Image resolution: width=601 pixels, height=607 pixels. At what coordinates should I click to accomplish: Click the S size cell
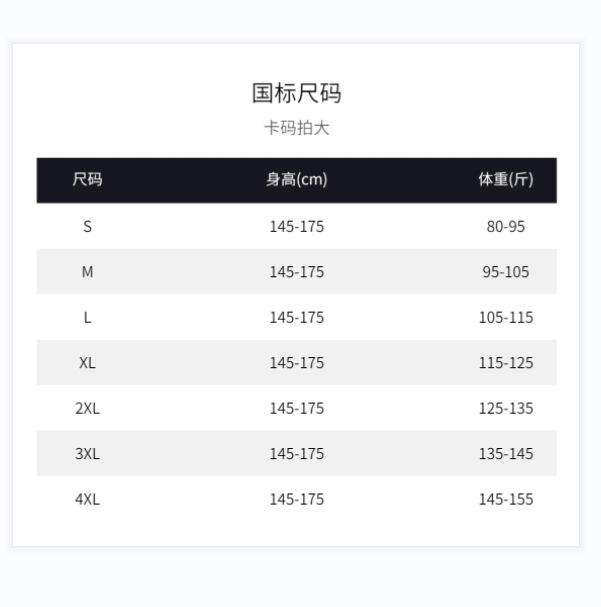click(x=87, y=227)
